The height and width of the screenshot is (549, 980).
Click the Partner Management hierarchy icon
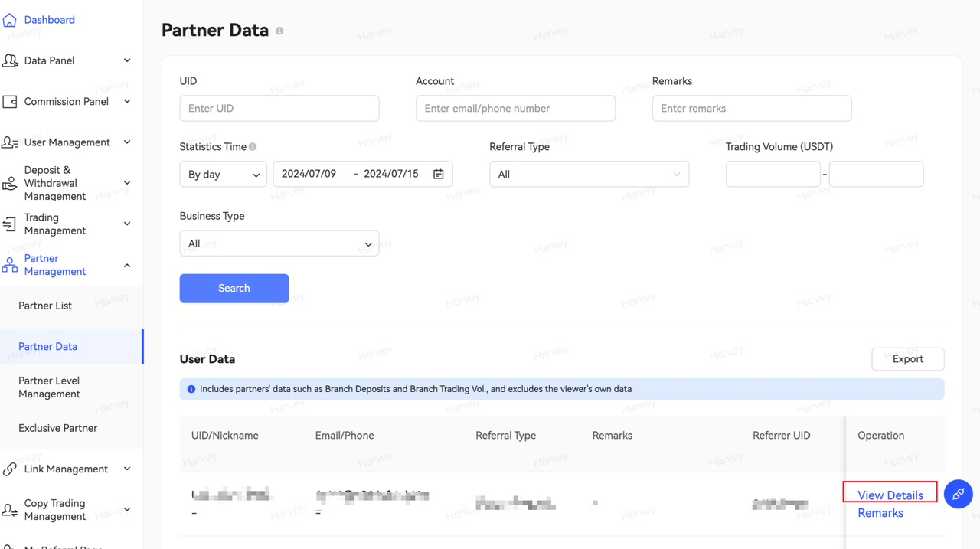(x=10, y=265)
